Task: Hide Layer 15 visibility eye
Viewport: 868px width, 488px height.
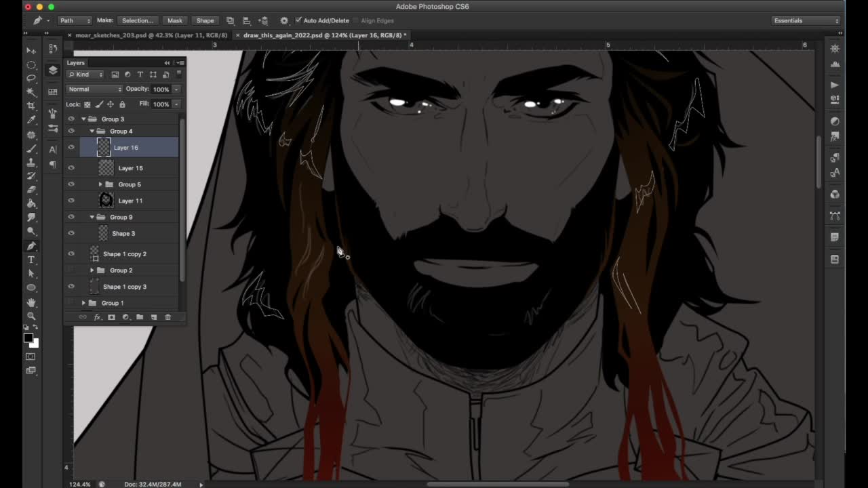Action: 71,168
